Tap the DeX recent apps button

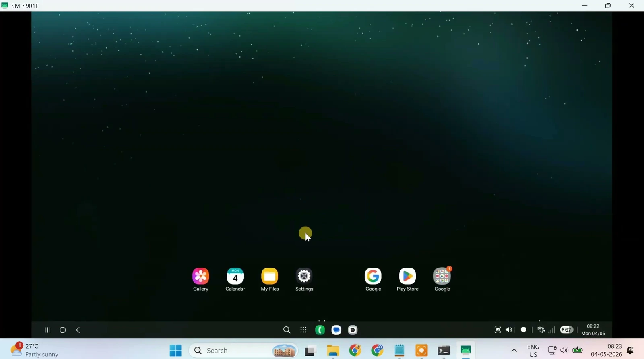pyautogui.click(x=47, y=330)
